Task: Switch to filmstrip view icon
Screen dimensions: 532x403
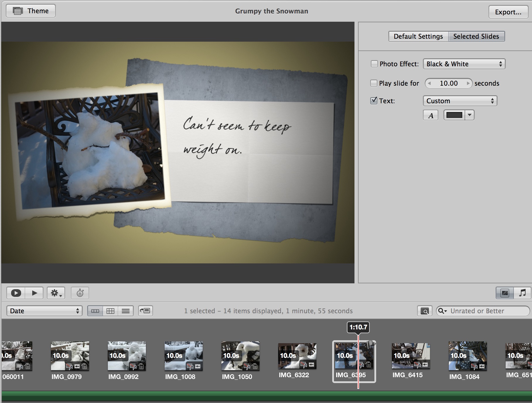Action: click(x=95, y=311)
